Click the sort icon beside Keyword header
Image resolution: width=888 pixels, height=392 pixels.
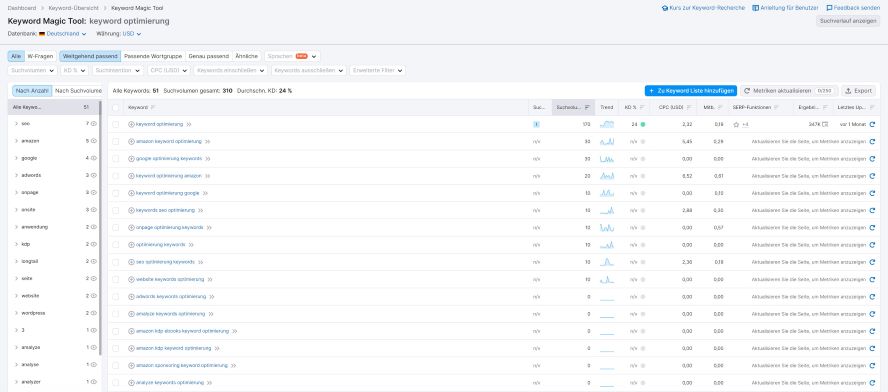153,107
